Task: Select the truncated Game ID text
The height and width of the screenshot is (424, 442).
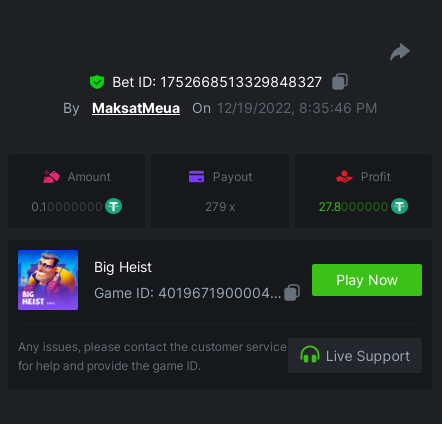Action: click(x=219, y=293)
